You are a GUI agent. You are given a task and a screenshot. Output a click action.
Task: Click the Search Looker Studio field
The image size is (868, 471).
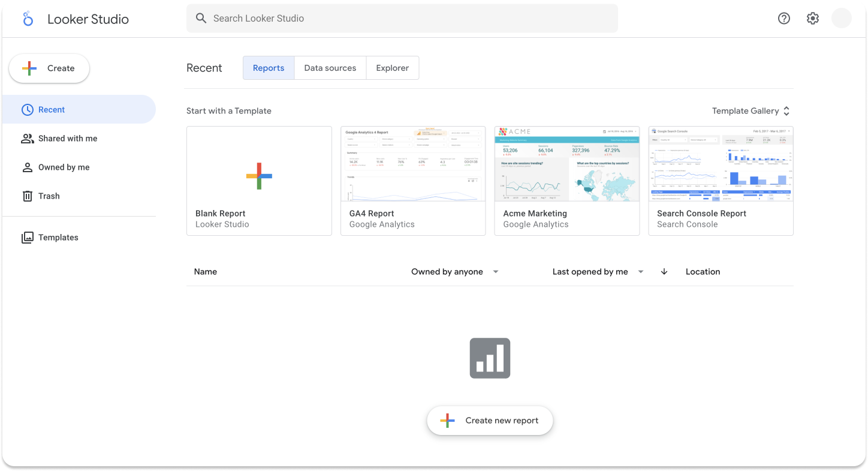402,19
